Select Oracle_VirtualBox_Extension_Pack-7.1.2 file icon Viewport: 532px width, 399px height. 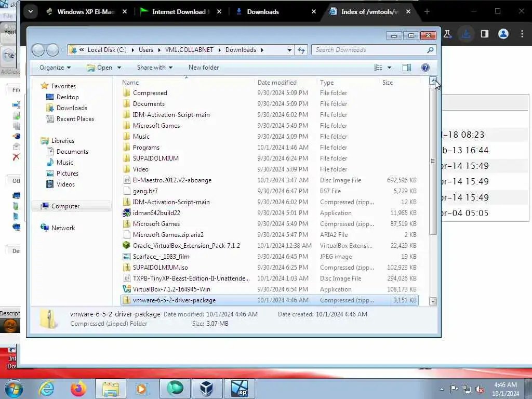[127, 245]
